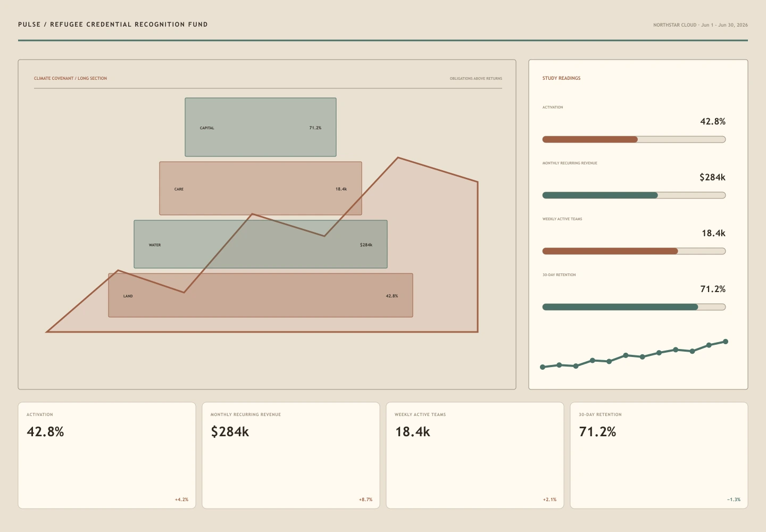766x532 pixels.
Task: Click the large $284k in the bottom revenue card
Action: pyautogui.click(x=230, y=431)
